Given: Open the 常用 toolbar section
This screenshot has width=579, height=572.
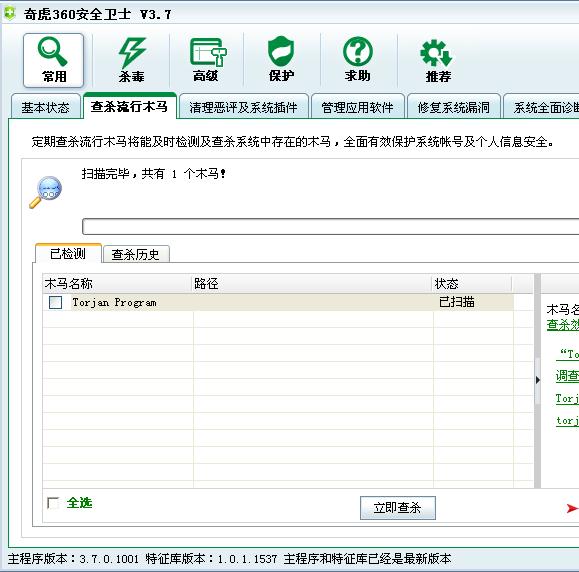Looking at the screenshot, I should coord(54,60).
